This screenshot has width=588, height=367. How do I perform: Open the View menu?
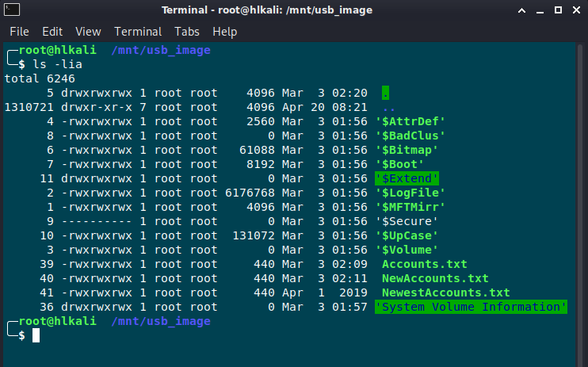[x=88, y=32]
